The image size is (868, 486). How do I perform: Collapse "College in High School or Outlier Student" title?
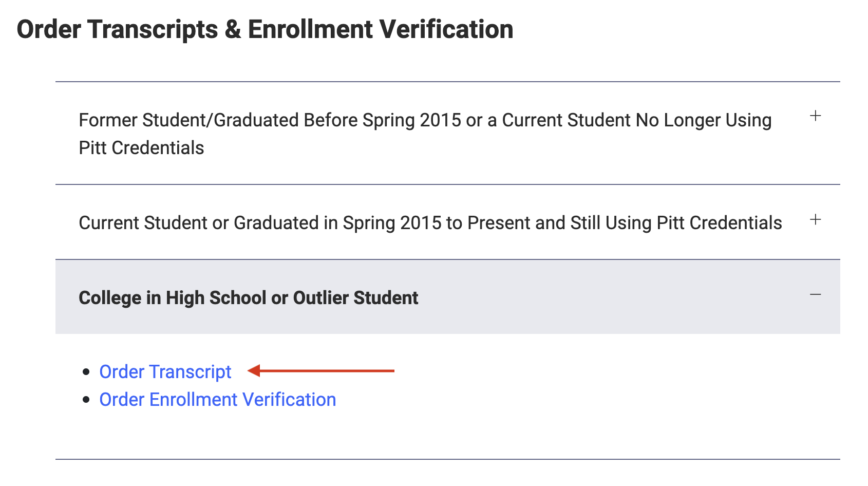click(248, 298)
